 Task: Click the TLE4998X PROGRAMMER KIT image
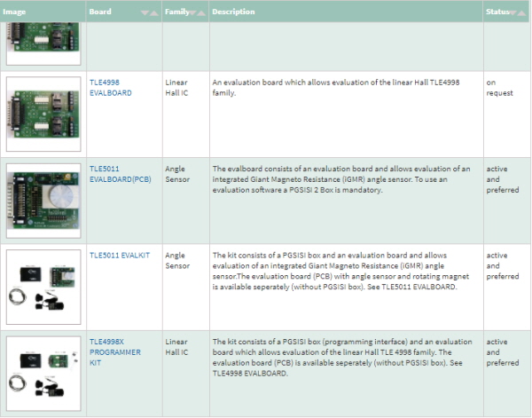click(x=43, y=374)
